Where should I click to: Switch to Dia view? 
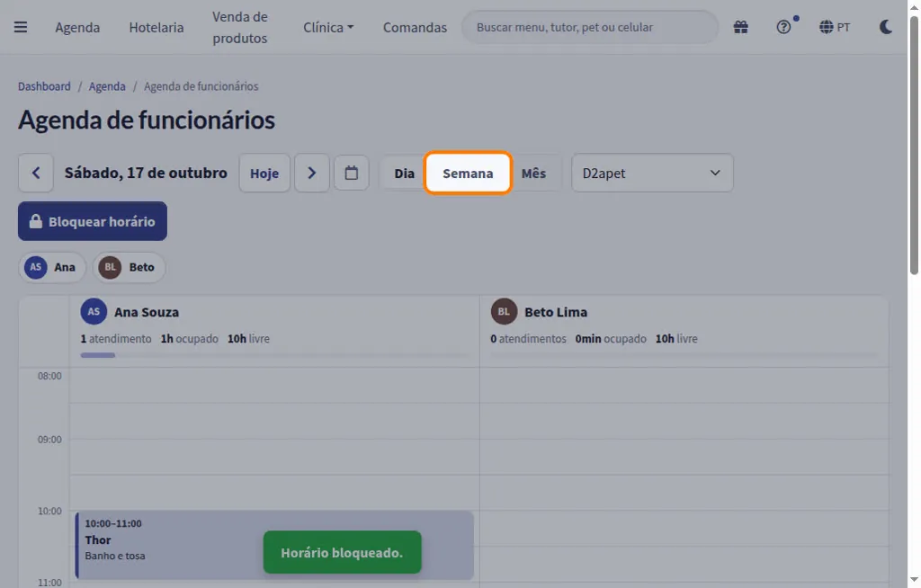click(x=404, y=174)
